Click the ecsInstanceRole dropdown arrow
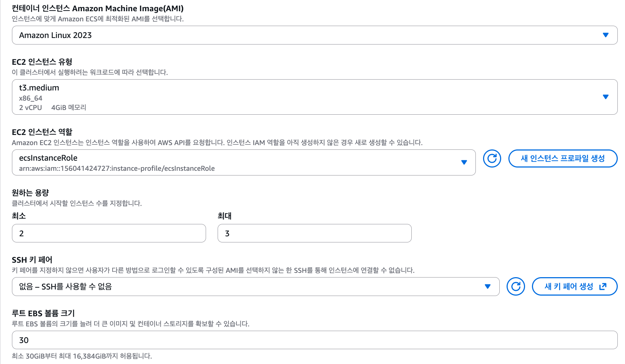Screen dimensions: 625x364 click(464, 162)
